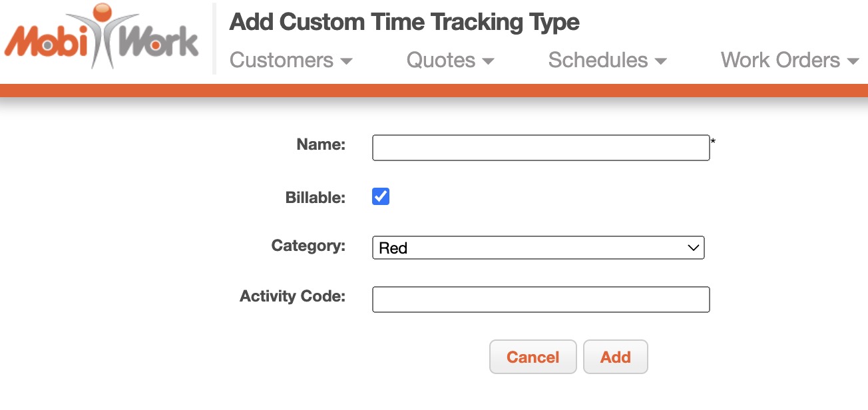Click the Add Custom Time Tracking Type heading
This screenshot has width=868, height=410.
(x=404, y=23)
